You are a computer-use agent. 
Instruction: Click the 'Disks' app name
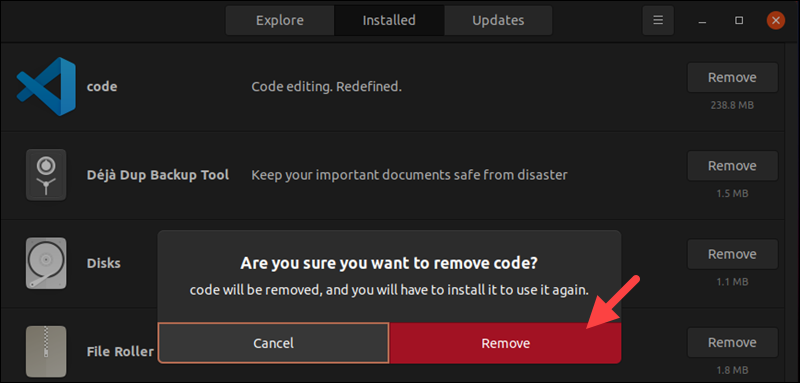pos(104,264)
